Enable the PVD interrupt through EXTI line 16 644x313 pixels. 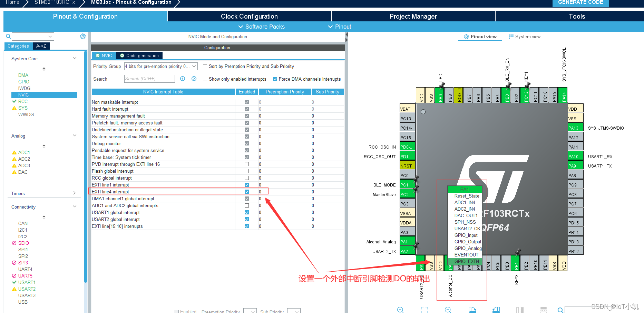[247, 164]
